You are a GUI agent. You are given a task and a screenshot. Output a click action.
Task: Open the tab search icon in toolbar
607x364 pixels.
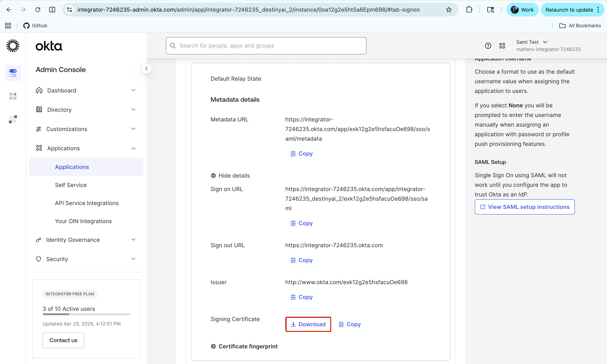[490, 10]
